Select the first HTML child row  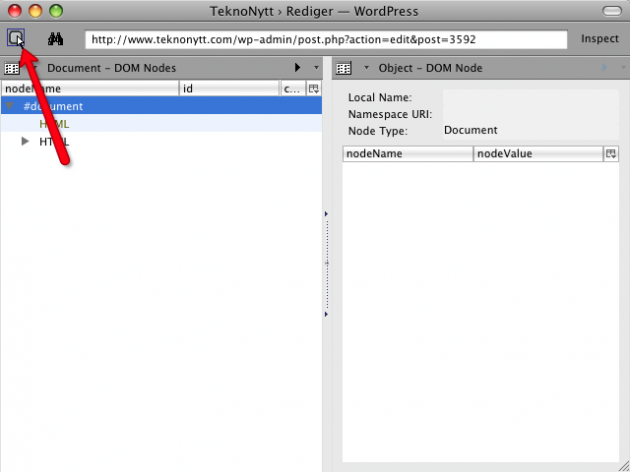click(x=55, y=124)
